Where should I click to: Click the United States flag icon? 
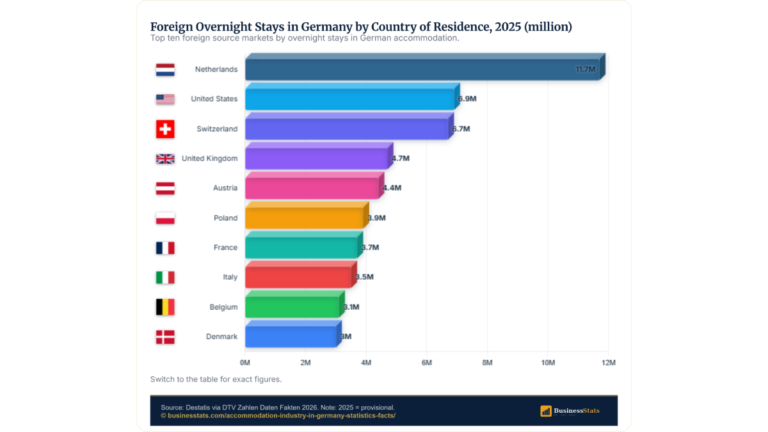click(165, 99)
